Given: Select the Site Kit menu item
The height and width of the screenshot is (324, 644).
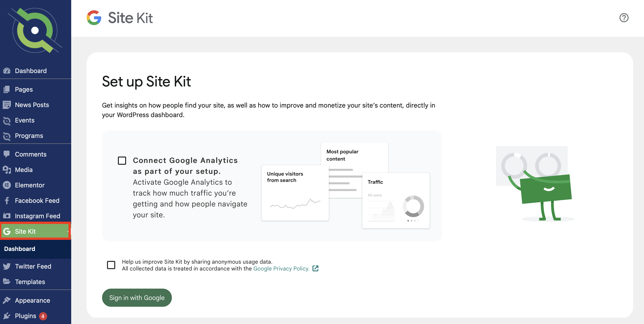Looking at the screenshot, I should pyautogui.click(x=36, y=231).
